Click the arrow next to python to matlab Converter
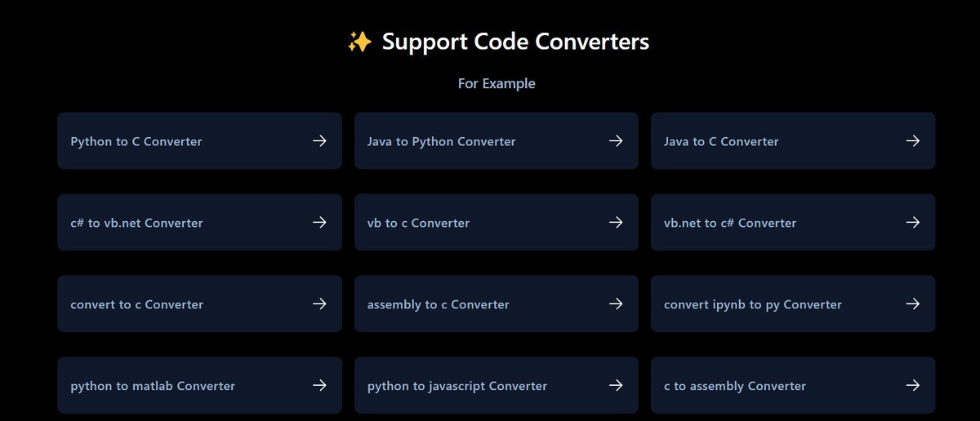980x421 pixels. pyautogui.click(x=319, y=386)
